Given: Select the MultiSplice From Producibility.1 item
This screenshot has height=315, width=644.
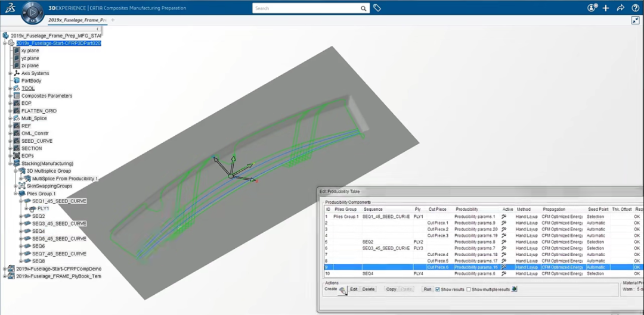Looking at the screenshot, I should [65, 179].
